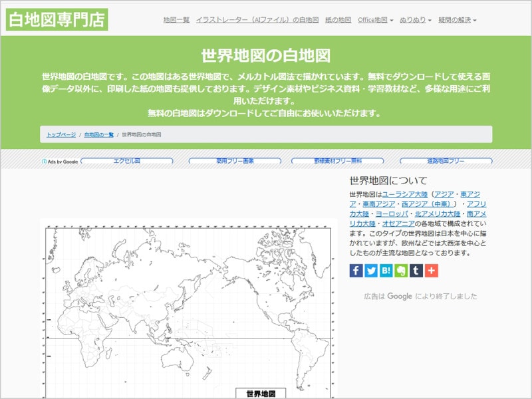Open the 疑問の解決 dropdown
The image size is (532, 399).
tap(453, 19)
